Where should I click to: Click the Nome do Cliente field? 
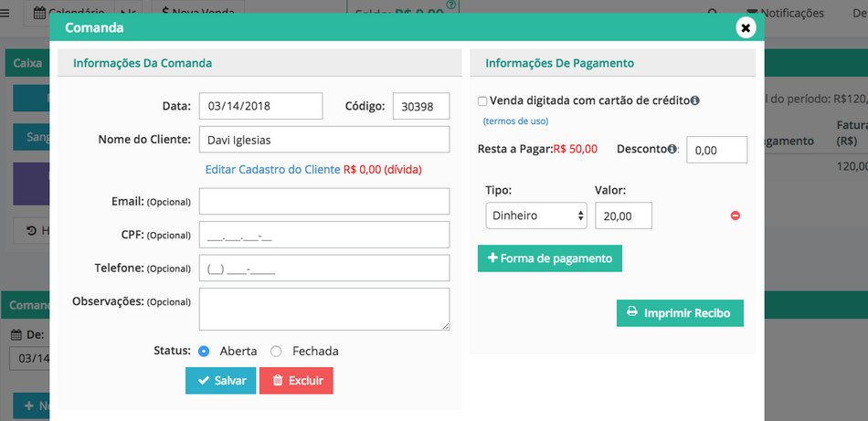[x=324, y=140]
